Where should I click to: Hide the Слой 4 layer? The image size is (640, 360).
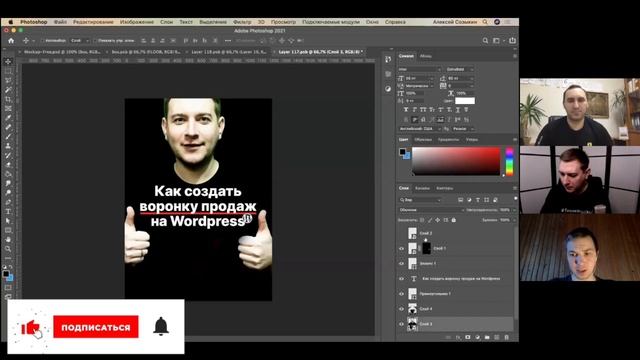[401, 309]
